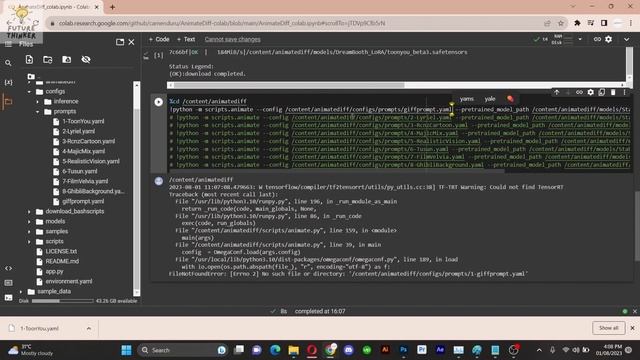This screenshot has height=360, width=640.
Task: Select the README.md file
Action: 62,261
